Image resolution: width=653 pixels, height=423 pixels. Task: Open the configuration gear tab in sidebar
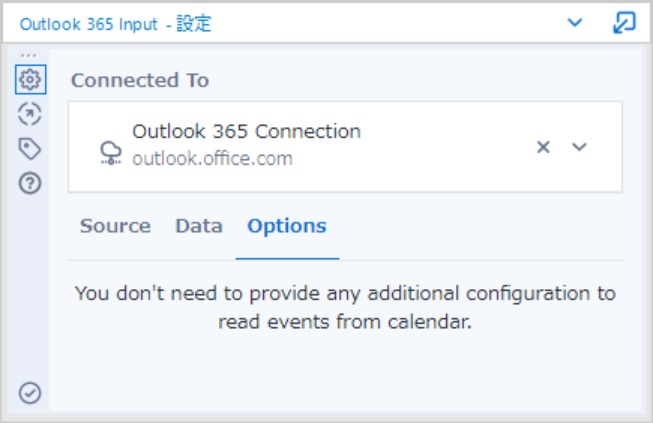[x=30, y=80]
